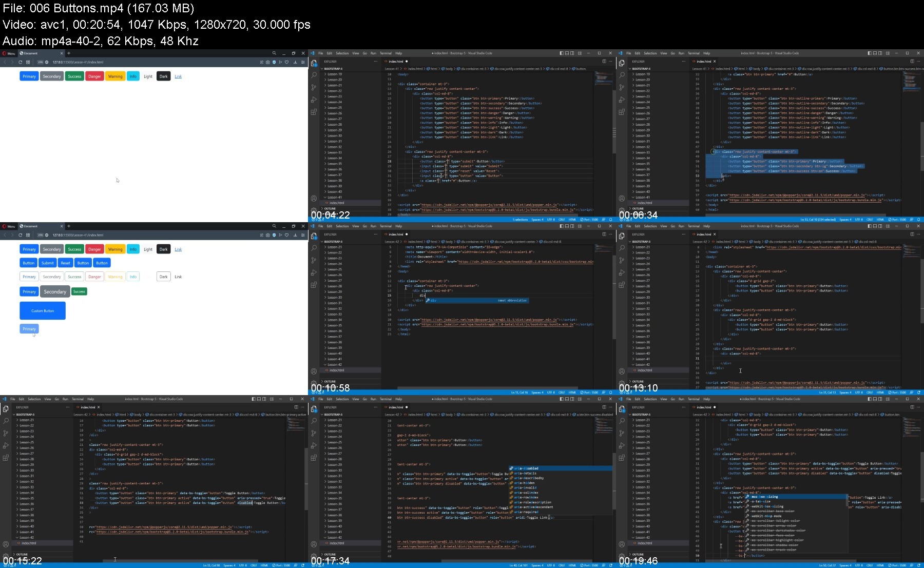This screenshot has width=924, height=568.
Task: Open Source Control in the 00:04:22 frame
Action: (314, 87)
